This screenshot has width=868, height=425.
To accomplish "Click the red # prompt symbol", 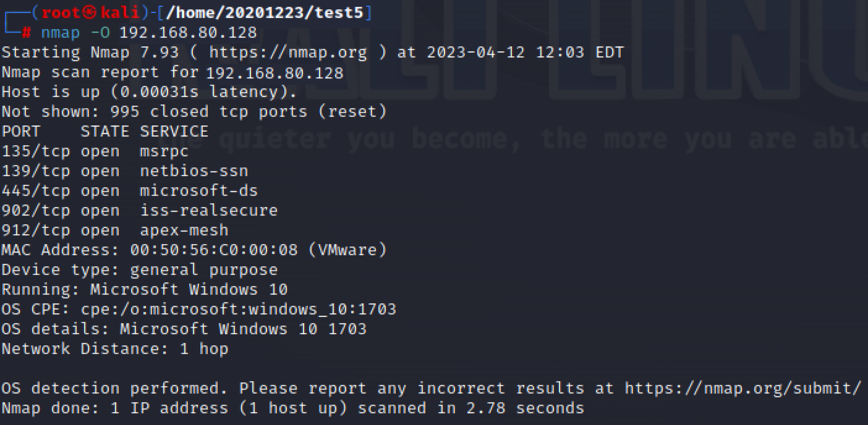I will (x=26, y=33).
